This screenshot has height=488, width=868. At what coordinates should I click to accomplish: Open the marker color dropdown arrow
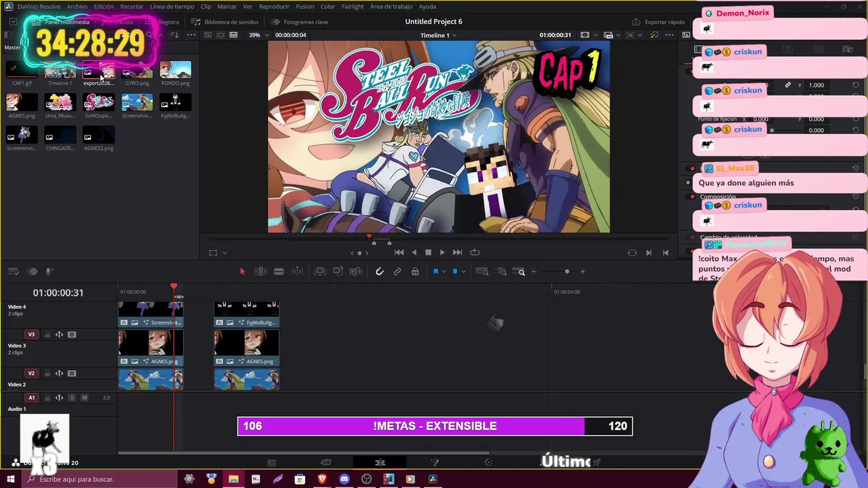463,272
